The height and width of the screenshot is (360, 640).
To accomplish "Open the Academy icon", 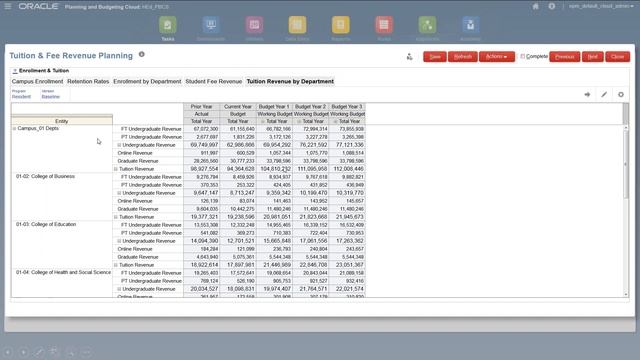I will (x=470, y=25).
